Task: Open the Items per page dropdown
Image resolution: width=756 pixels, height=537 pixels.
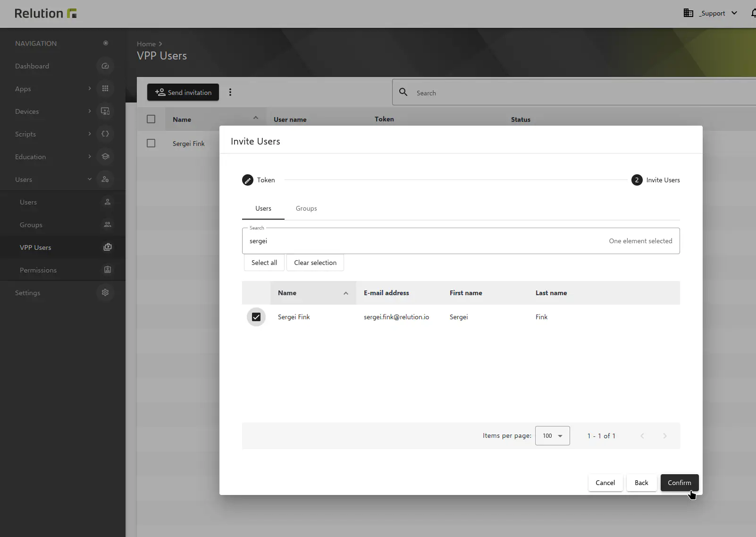Action: pos(552,436)
